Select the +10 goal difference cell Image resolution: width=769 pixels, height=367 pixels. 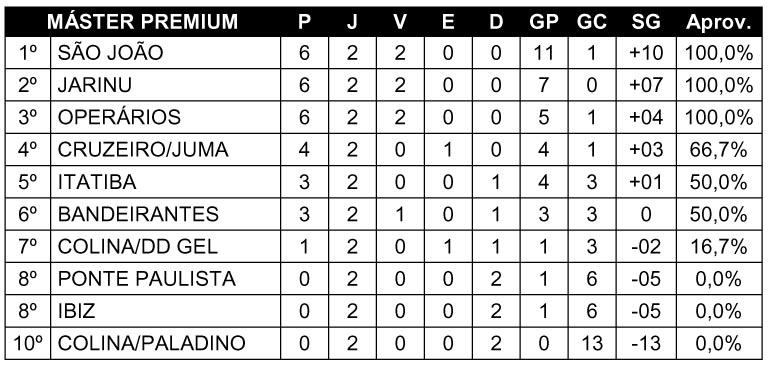(x=646, y=53)
